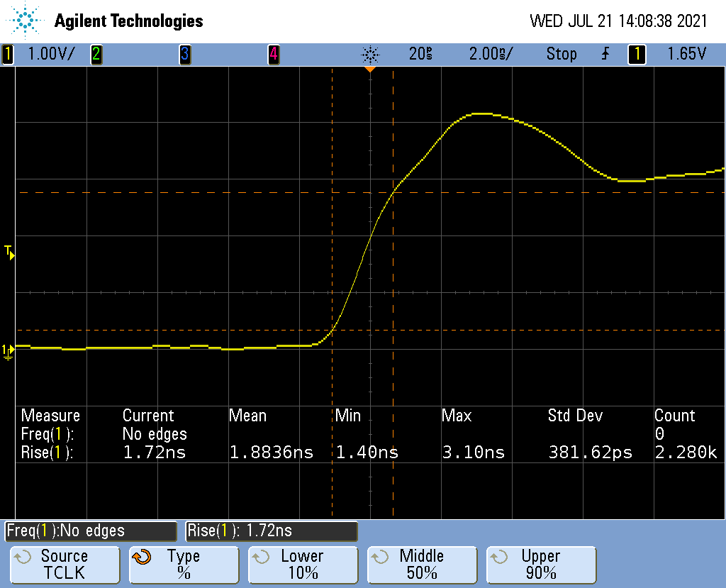The height and width of the screenshot is (588, 726).
Task: Click the trigger level T marker
Action: point(9,251)
